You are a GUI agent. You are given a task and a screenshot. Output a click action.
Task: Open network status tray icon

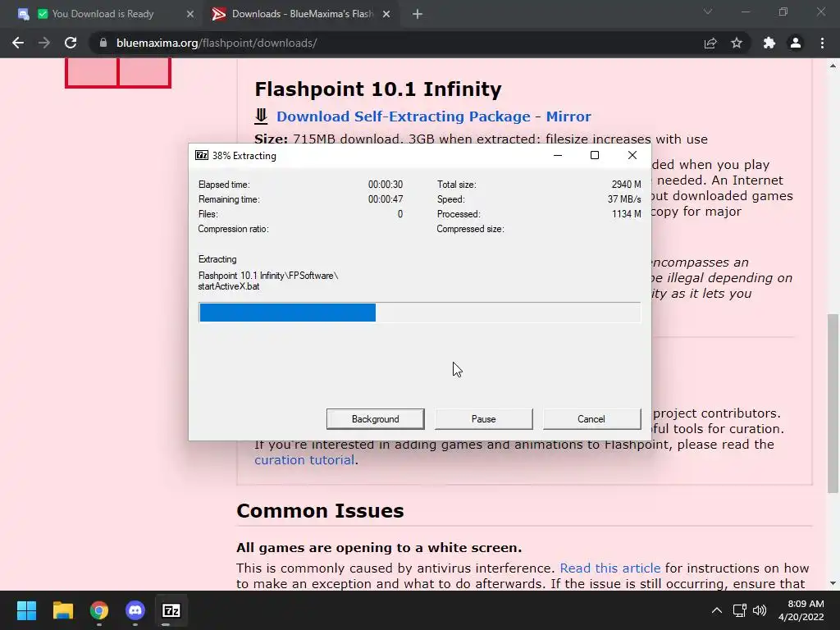[739, 610]
